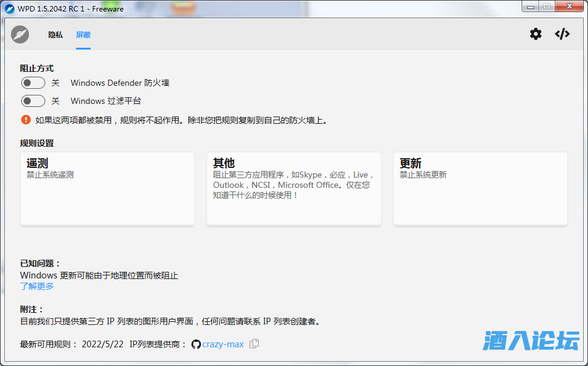Viewport: 588px width, 366px height.
Task: Click the 阻止方式 heading
Action: coord(37,68)
